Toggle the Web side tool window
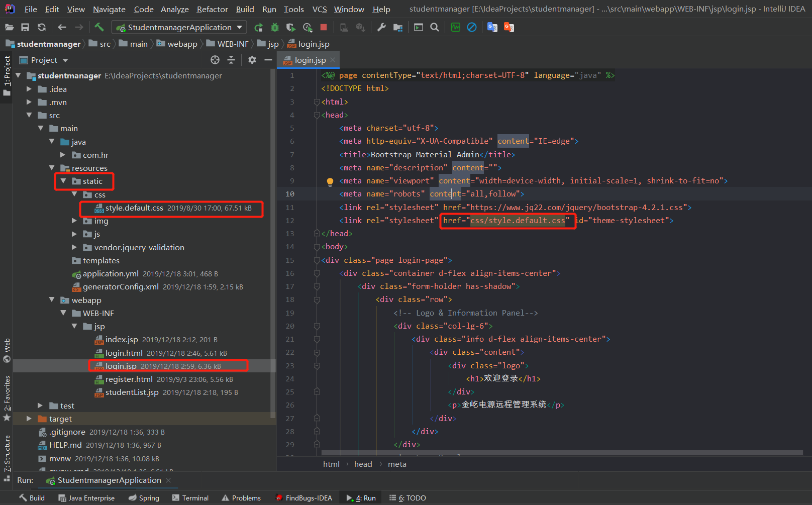This screenshot has width=812, height=505. (x=7, y=350)
